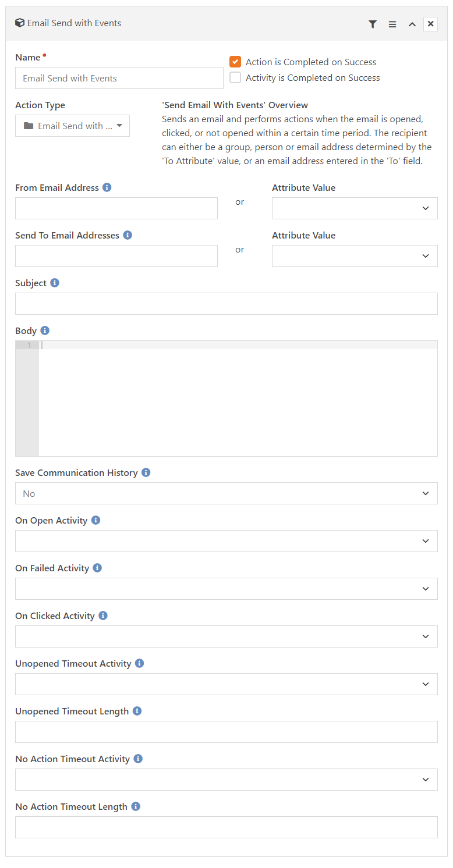The width and height of the screenshot is (453, 868).
Task: Expand the No Action Timeout Activity dropdown
Action: click(x=226, y=780)
